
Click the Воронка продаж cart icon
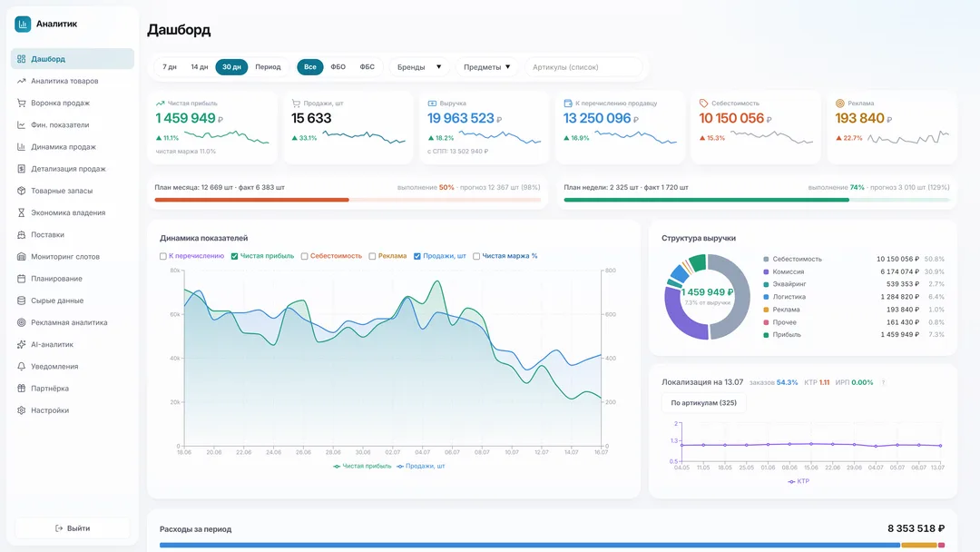coord(21,103)
